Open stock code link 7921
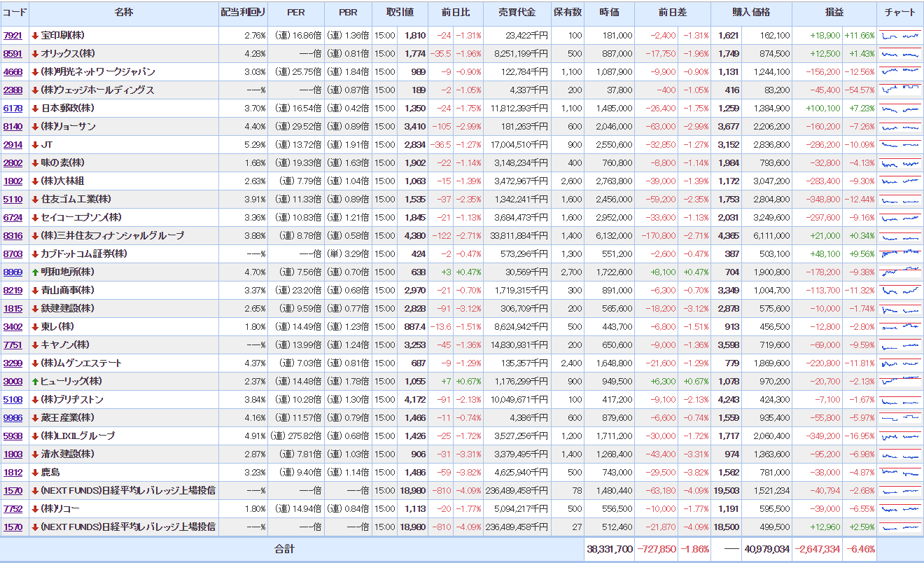Screen dimensions: 924x563 tap(13, 36)
